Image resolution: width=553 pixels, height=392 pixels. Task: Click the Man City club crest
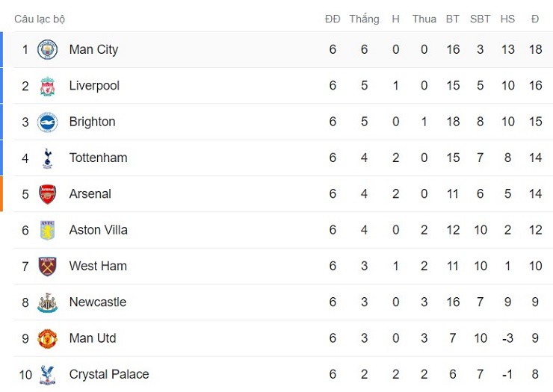(x=47, y=49)
